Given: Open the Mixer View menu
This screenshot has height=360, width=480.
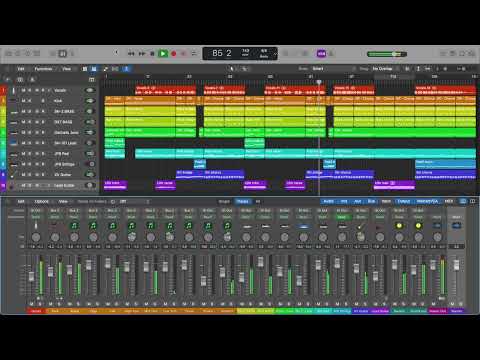Looking at the screenshot, I should click(63, 202).
